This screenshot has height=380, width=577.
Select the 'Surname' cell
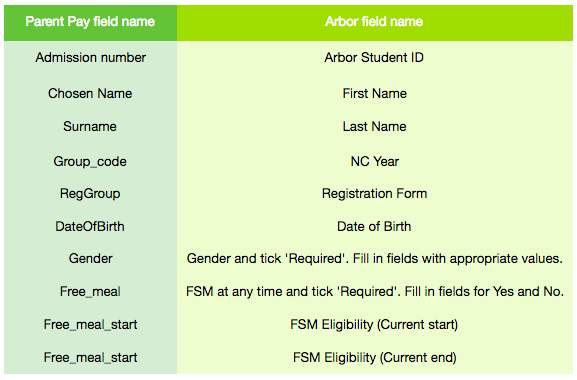[90, 127]
